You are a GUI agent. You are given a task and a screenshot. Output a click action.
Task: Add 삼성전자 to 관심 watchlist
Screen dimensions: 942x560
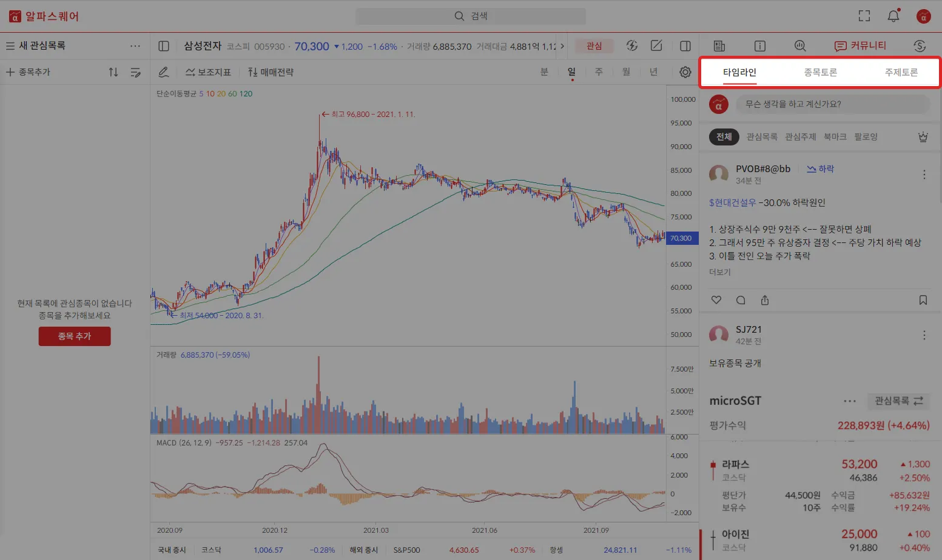[594, 46]
